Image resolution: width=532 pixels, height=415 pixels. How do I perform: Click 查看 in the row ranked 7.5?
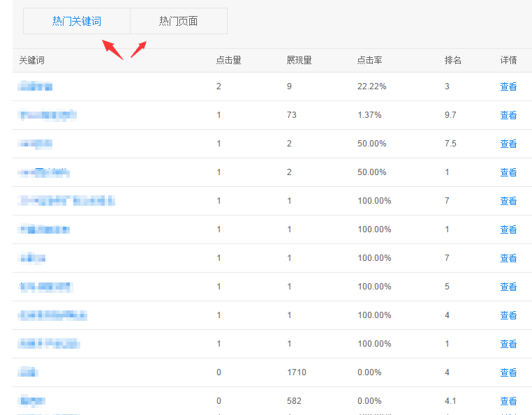(x=508, y=144)
